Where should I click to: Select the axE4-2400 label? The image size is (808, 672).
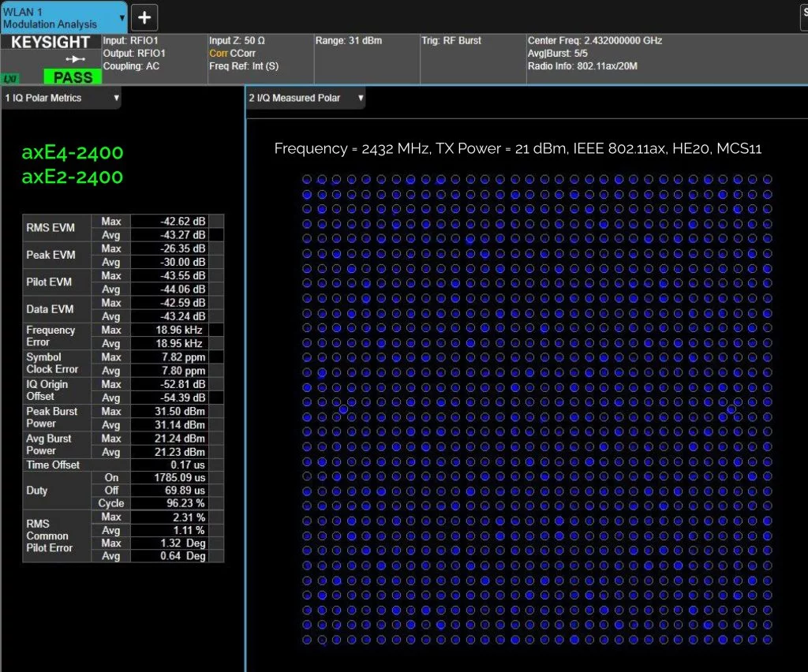point(72,152)
